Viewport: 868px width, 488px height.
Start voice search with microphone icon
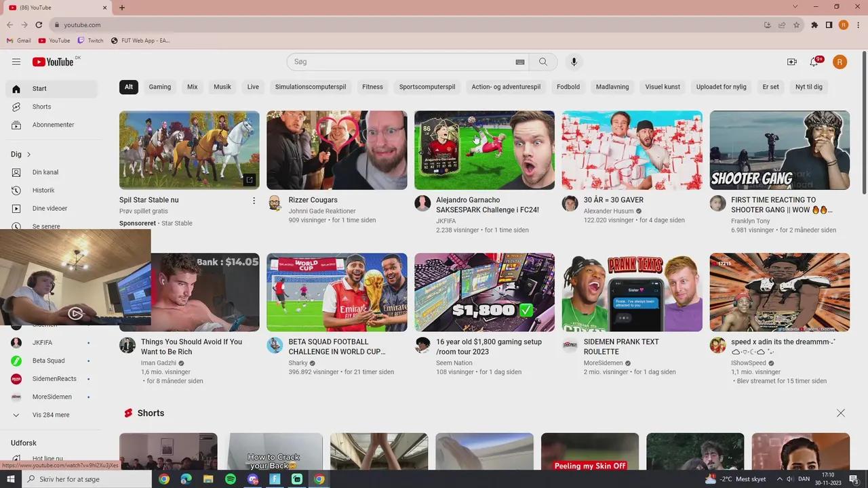[574, 62]
